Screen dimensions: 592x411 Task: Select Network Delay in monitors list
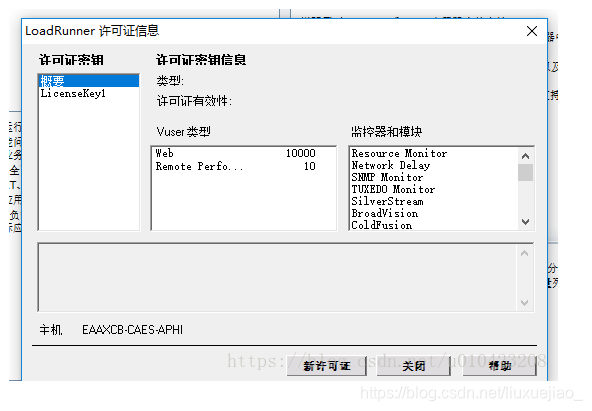coord(391,165)
